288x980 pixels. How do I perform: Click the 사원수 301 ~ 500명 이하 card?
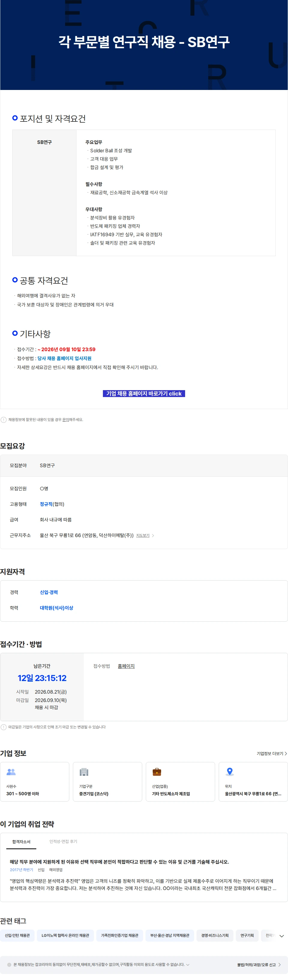click(x=34, y=782)
